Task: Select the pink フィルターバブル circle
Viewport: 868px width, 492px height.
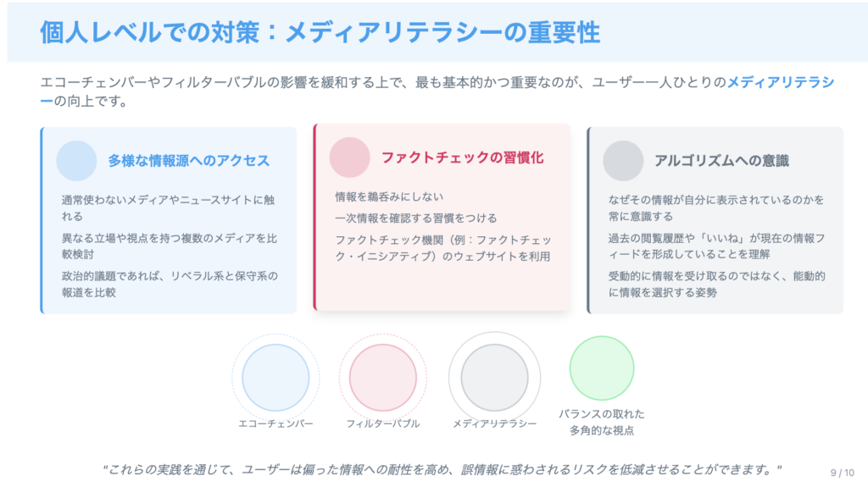Action: (x=382, y=378)
